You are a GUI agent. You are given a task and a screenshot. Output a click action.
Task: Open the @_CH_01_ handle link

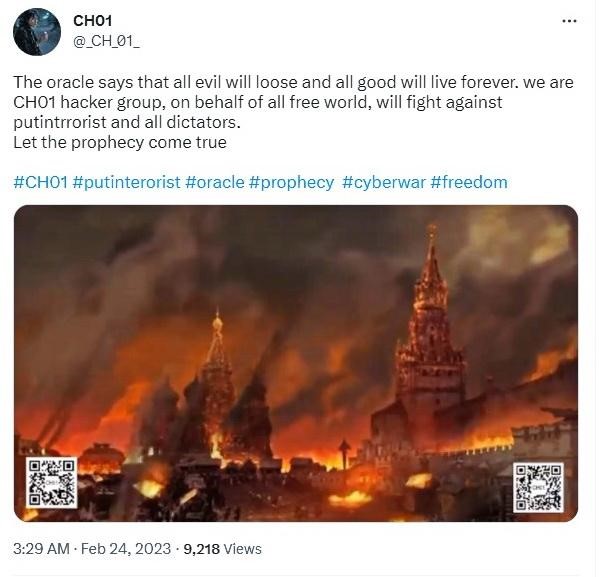(106, 41)
